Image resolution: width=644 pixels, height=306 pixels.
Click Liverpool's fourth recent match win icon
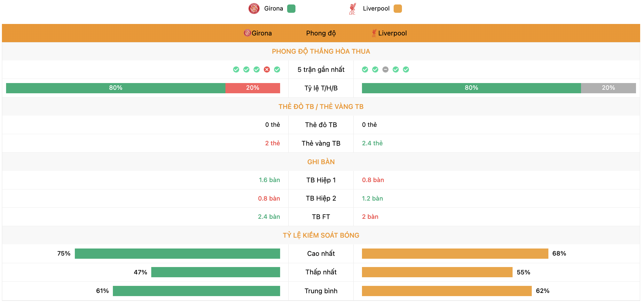click(396, 70)
